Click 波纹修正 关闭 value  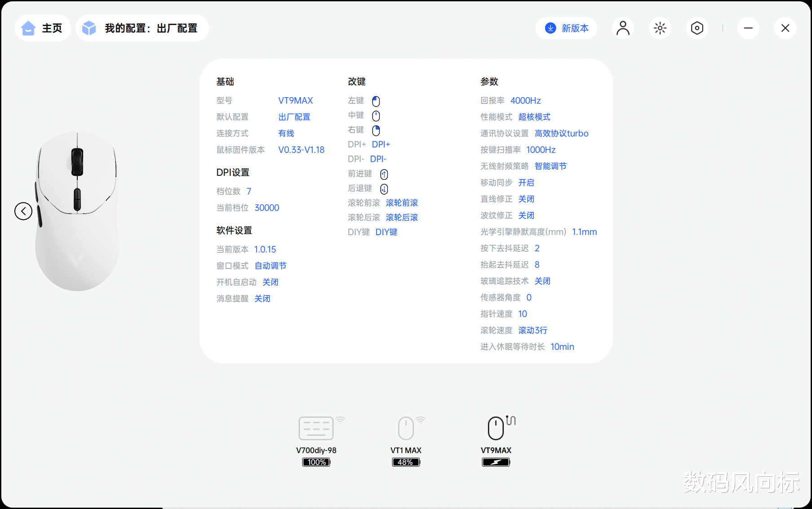pyautogui.click(x=526, y=215)
